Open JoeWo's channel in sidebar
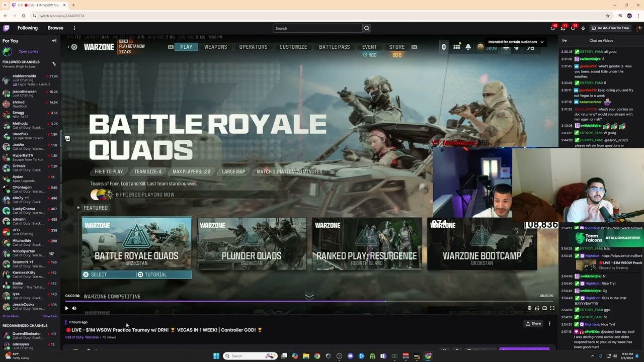The height and width of the screenshot is (362, 644). click(30, 146)
